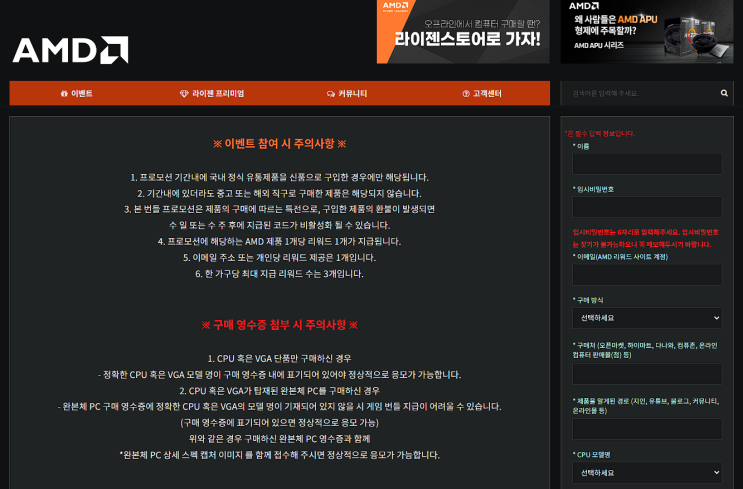Click into the 구매처 input field
Image resolution: width=743 pixels, height=489 pixels.
647,374
